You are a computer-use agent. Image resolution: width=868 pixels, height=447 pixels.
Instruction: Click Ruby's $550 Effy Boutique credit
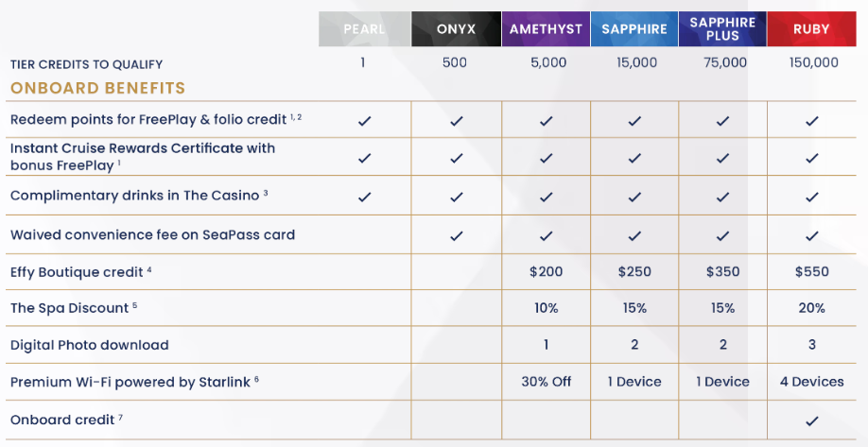pos(811,271)
